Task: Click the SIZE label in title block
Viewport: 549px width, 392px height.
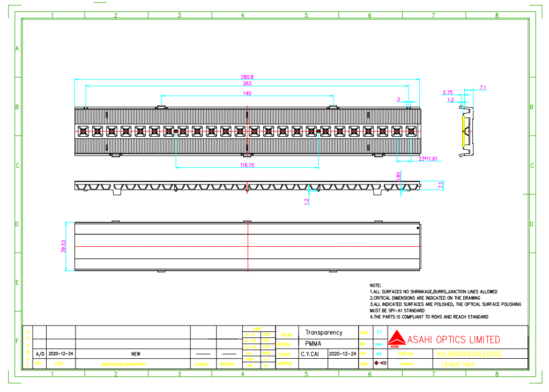Action: click(363, 354)
